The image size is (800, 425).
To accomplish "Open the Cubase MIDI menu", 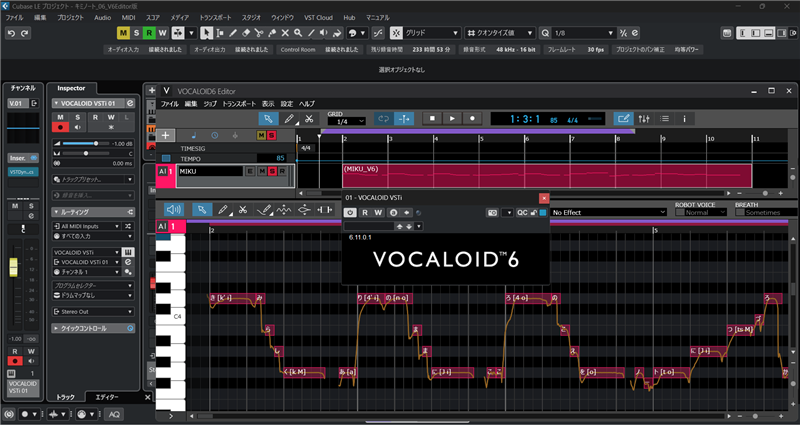I will coord(129,17).
